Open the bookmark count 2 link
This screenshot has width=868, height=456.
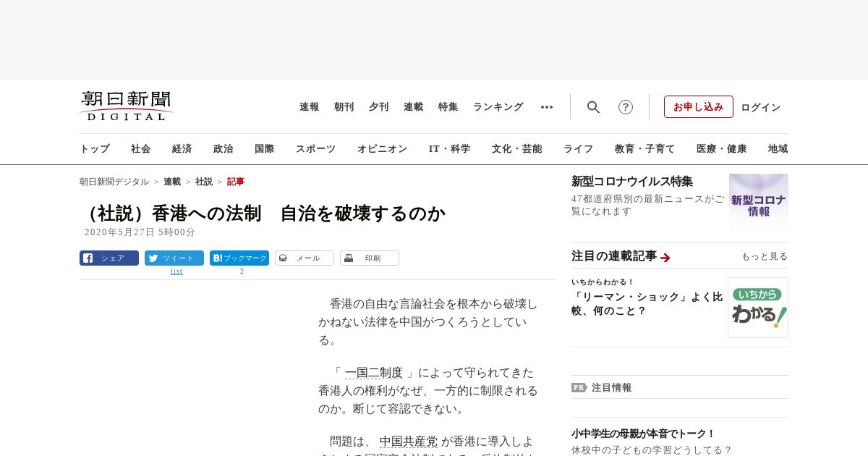point(242,271)
